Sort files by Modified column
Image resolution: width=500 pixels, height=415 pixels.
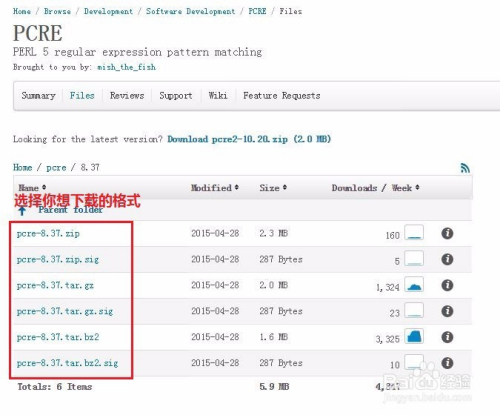215,188
